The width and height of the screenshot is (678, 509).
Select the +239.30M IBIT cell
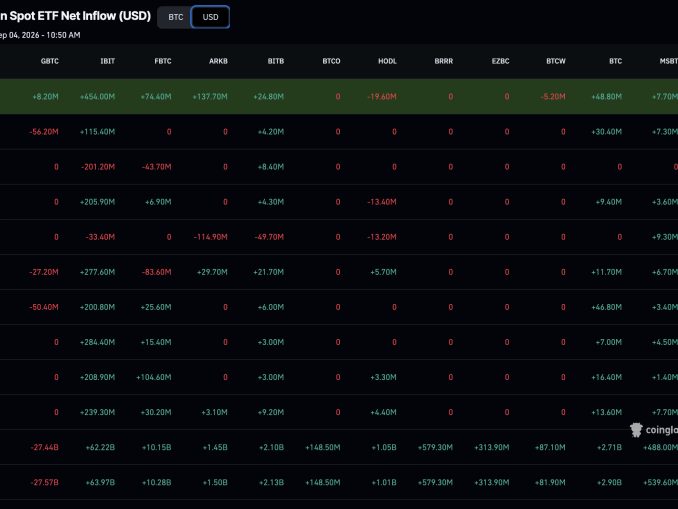coord(97,412)
